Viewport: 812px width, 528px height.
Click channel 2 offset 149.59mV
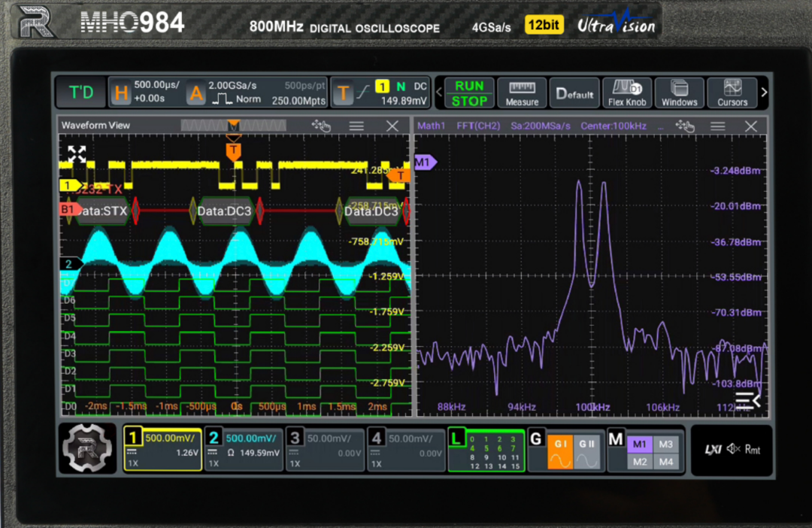point(259,453)
